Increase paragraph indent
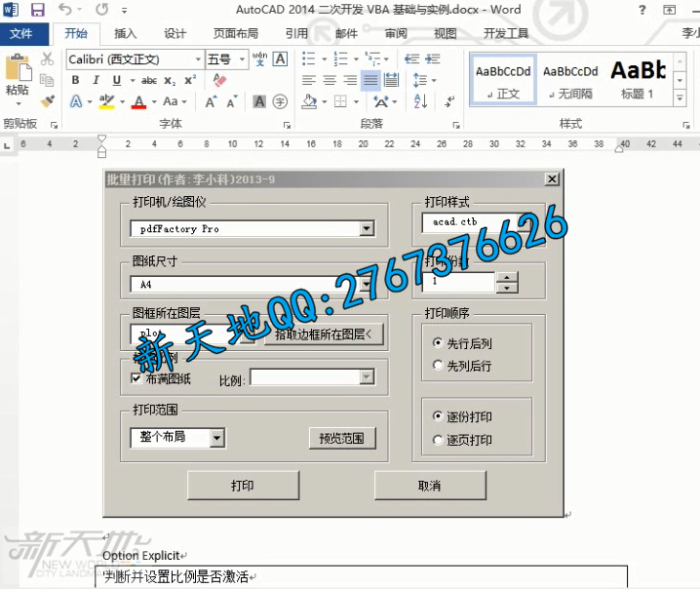Image resolution: width=700 pixels, height=589 pixels. tap(433, 59)
